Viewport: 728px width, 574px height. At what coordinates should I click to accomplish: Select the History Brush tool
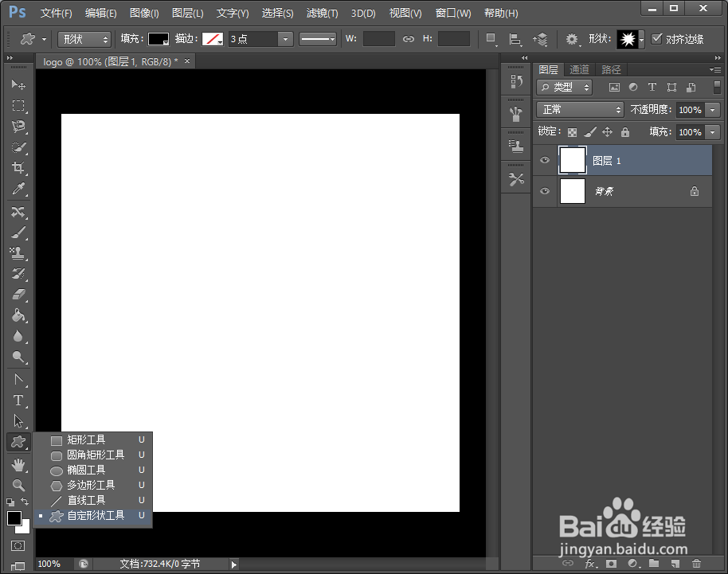(18, 274)
